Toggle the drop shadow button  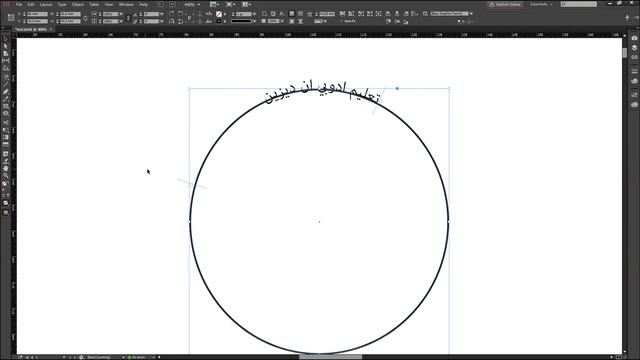point(273,13)
